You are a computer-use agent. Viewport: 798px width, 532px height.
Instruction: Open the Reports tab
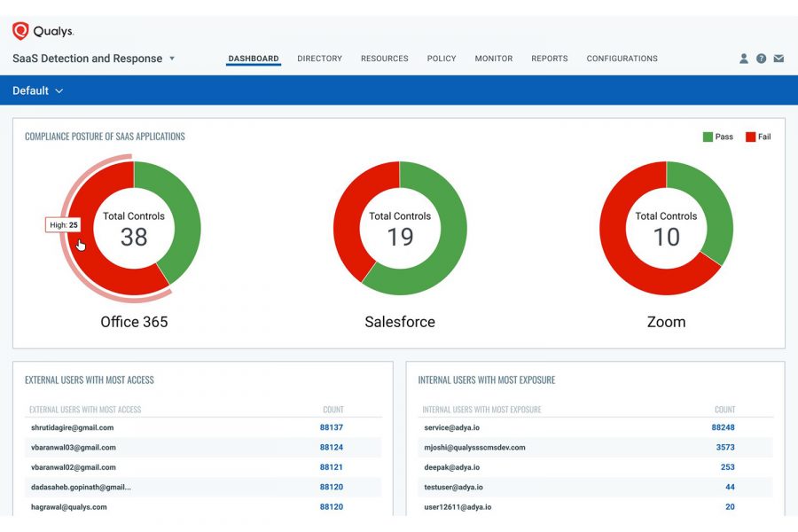[x=549, y=59]
